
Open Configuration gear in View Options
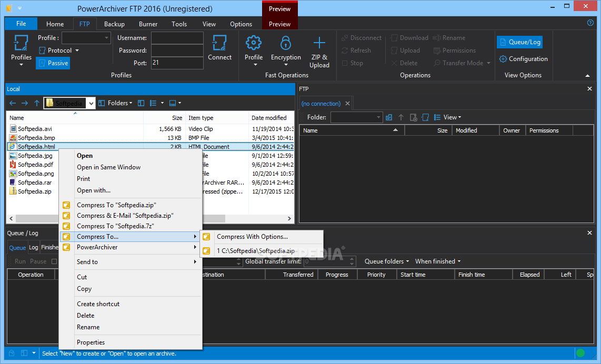click(503, 59)
